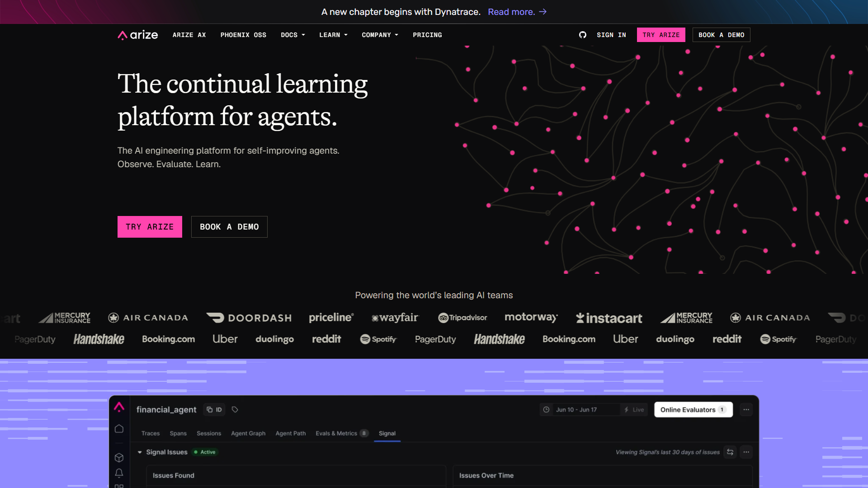
Task: Collapse the Signal Issues section
Action: click(140, 452)
